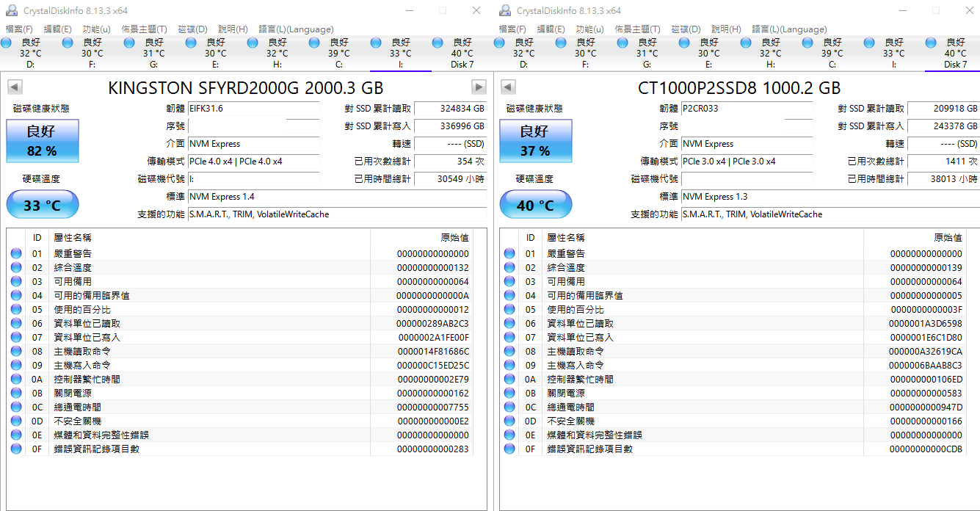Click status orb for 總通電時間 in KINGSTON list
Viewport: 980px width, 511px height.
coord(16,407)
